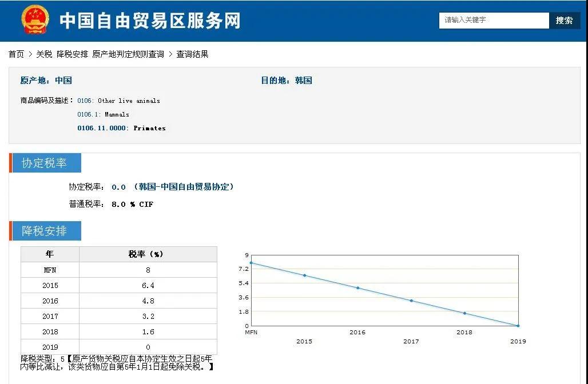Select the 2017 row in the rate table
The height and width of the screenshot is (384, 588).
[114, 316]
